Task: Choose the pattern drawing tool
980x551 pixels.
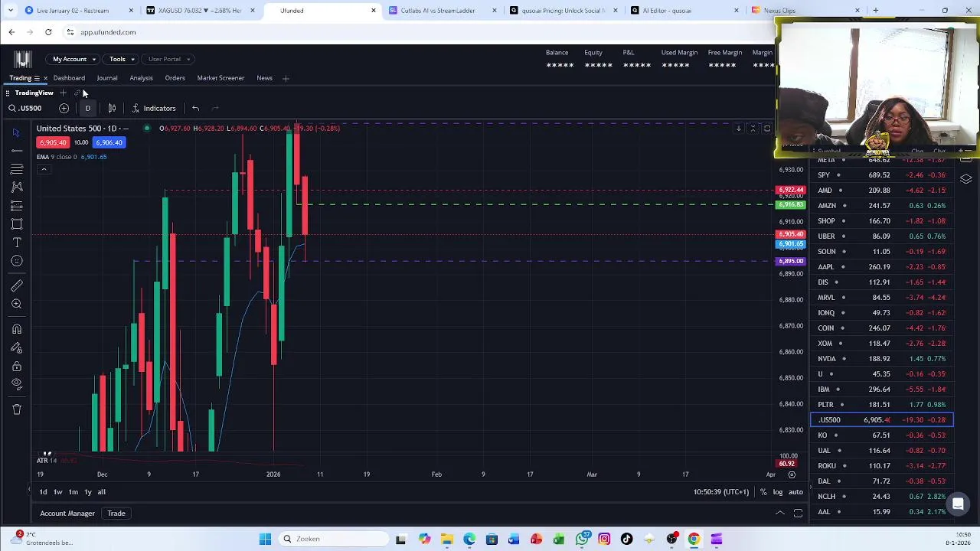Action: [16, 187]
